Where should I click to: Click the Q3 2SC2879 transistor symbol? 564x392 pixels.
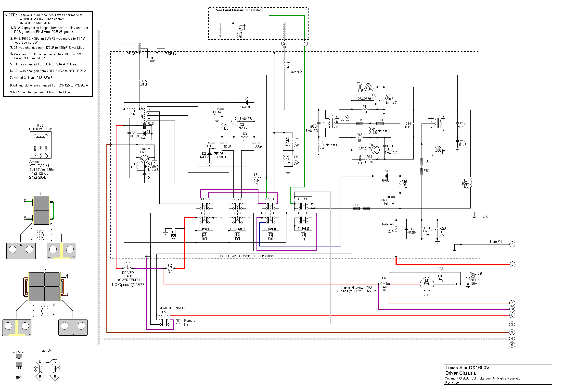pos(375,100)
